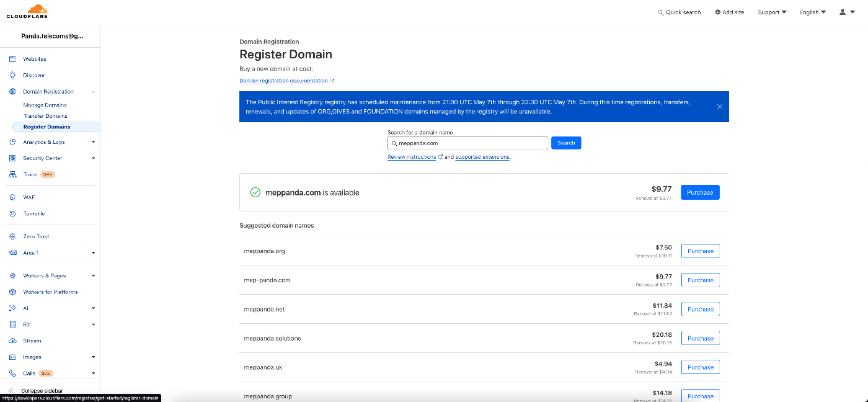Click the Add site plus icon
Screen dimensions: 868x402
click(x=717, y=12)
